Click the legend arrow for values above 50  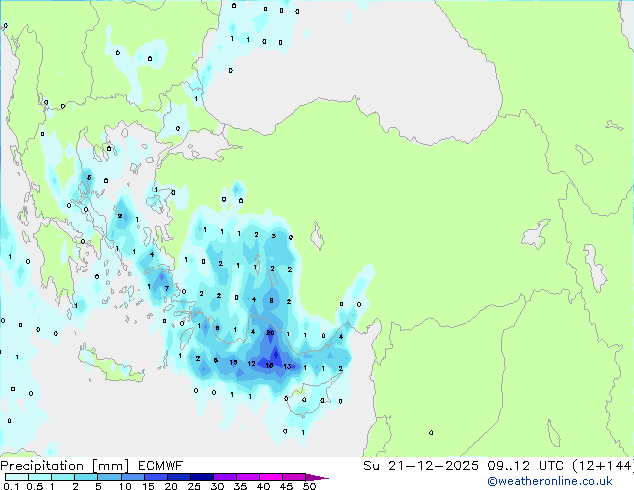tap(317, 477)
